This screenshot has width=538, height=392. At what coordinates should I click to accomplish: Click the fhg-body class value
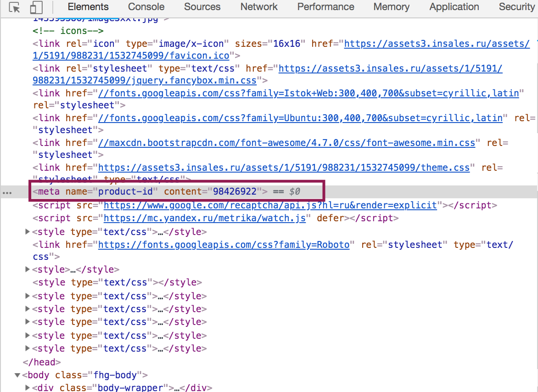(x=115, y=375)
